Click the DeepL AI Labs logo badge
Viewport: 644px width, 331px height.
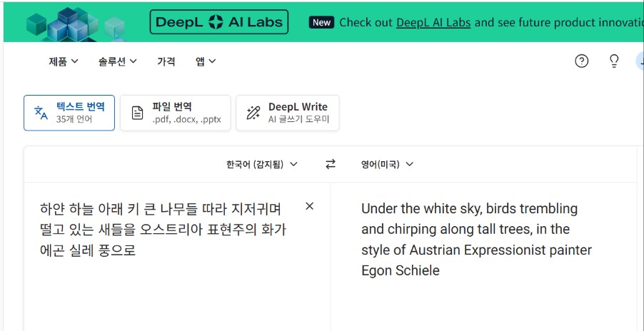point(219,22)
